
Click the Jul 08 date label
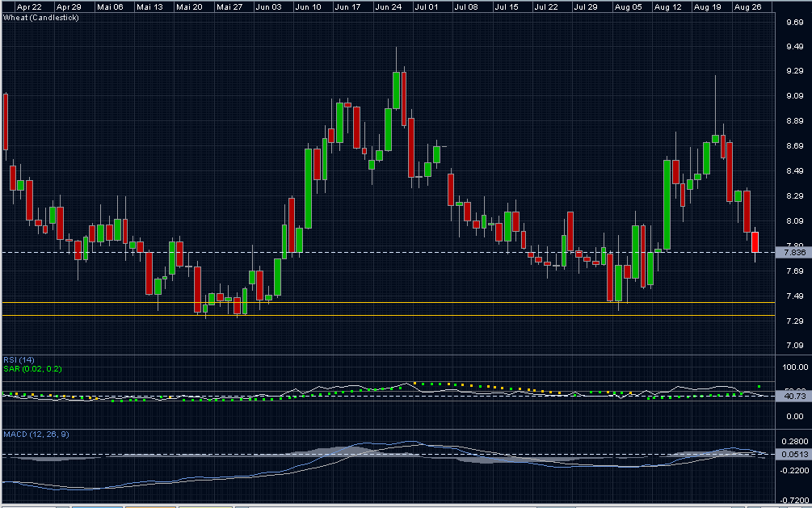(466, 7)
